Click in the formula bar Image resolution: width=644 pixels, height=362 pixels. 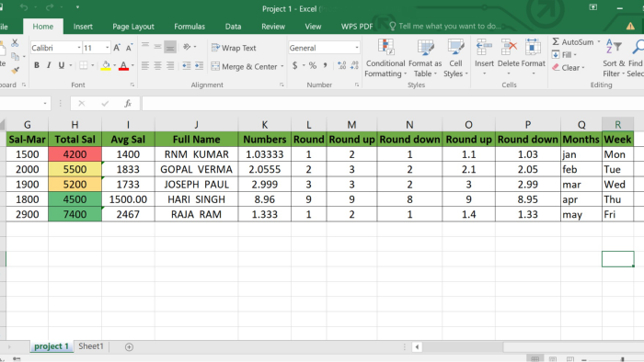coord(392,103)
